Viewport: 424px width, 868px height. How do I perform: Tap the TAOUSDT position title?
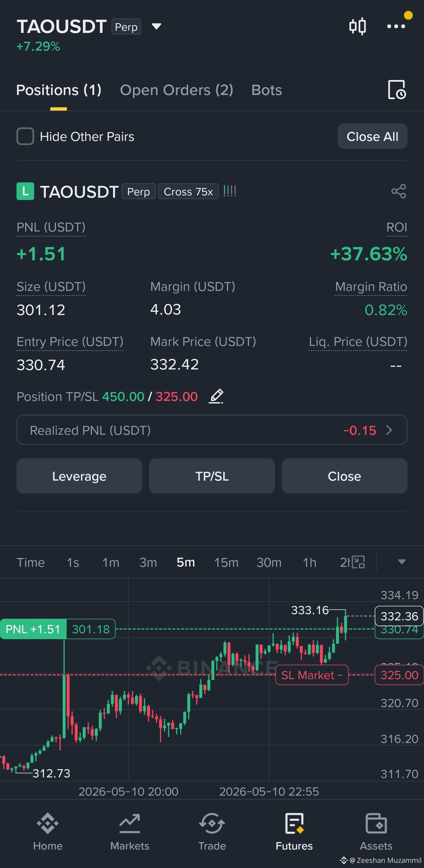click(x=79, y=192)
